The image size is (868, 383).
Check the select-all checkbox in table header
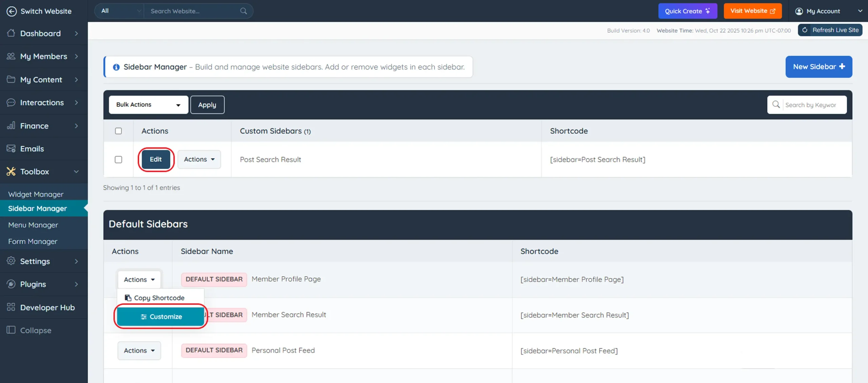pos(118,131)
